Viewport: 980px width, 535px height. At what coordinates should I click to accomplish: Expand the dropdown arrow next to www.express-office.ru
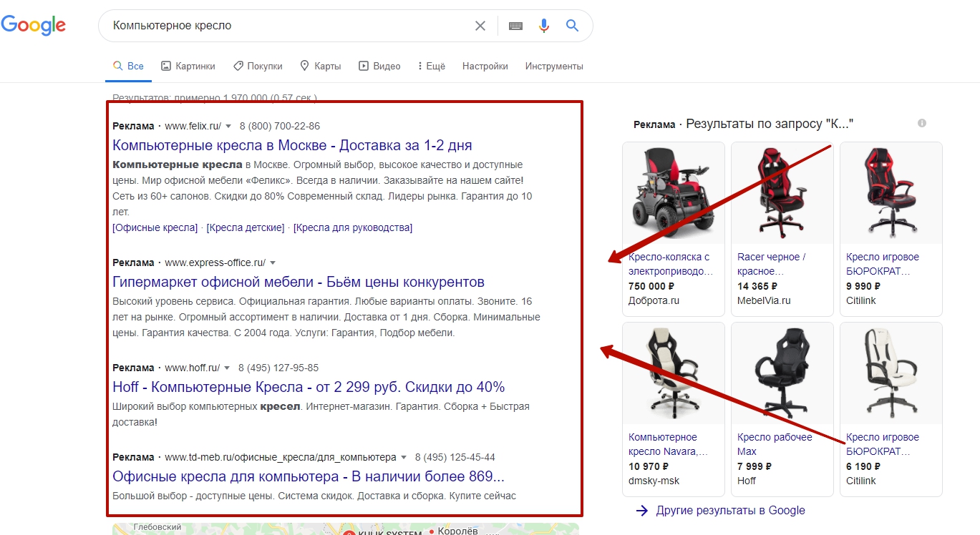pyautogui.click(x=273, y=263)
